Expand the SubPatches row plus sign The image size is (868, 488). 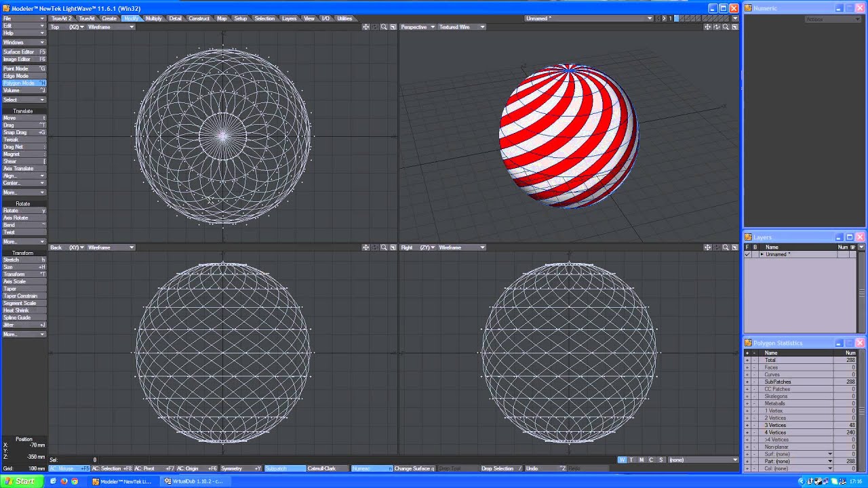pyautogui.click(x=747, y=382)
